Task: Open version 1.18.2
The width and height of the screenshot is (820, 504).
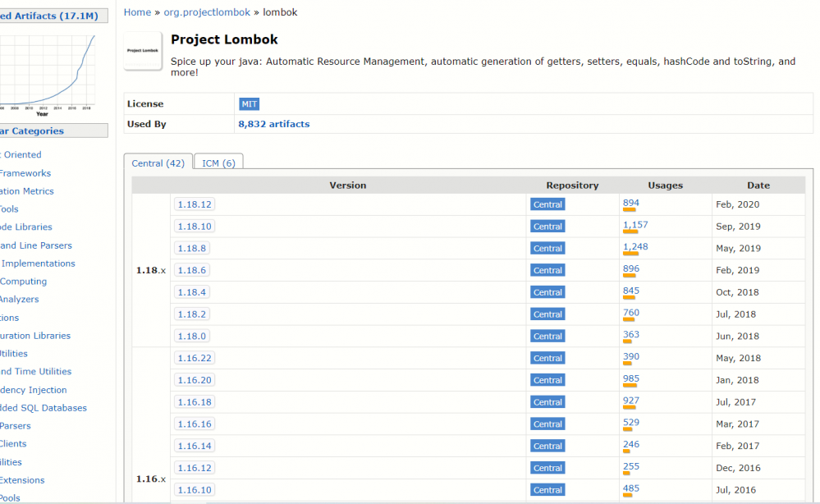Action: click(x=192, y=314)
